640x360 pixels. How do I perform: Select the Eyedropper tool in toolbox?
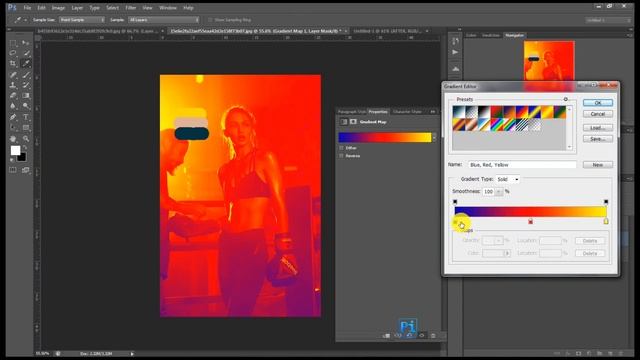pos(26,64)
